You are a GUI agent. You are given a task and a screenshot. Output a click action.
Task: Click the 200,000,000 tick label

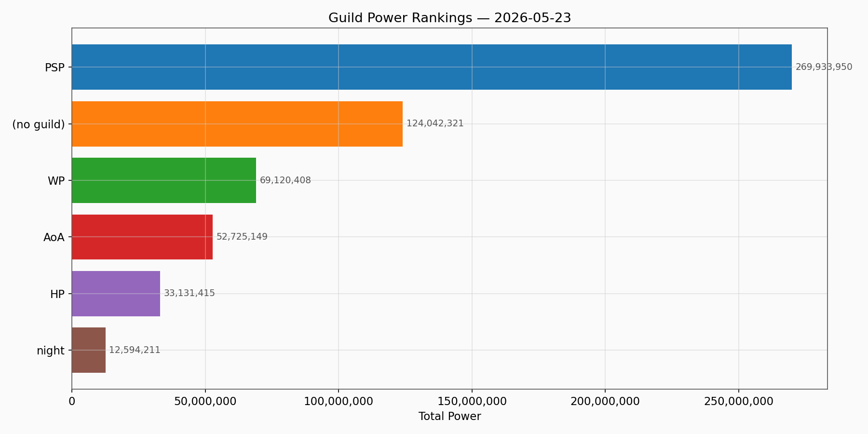pos(605,401)
